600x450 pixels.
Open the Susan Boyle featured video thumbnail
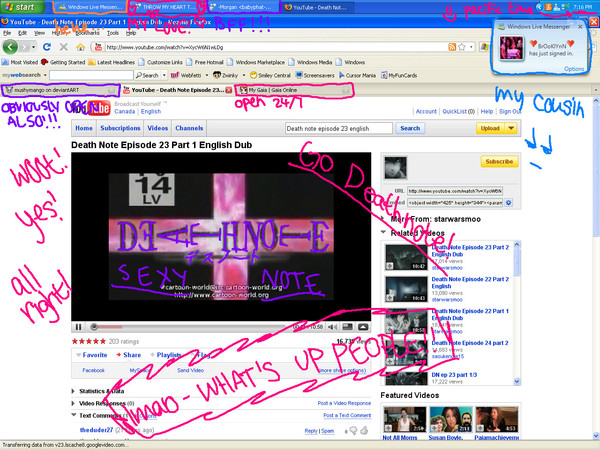click(x=451, y=420)
